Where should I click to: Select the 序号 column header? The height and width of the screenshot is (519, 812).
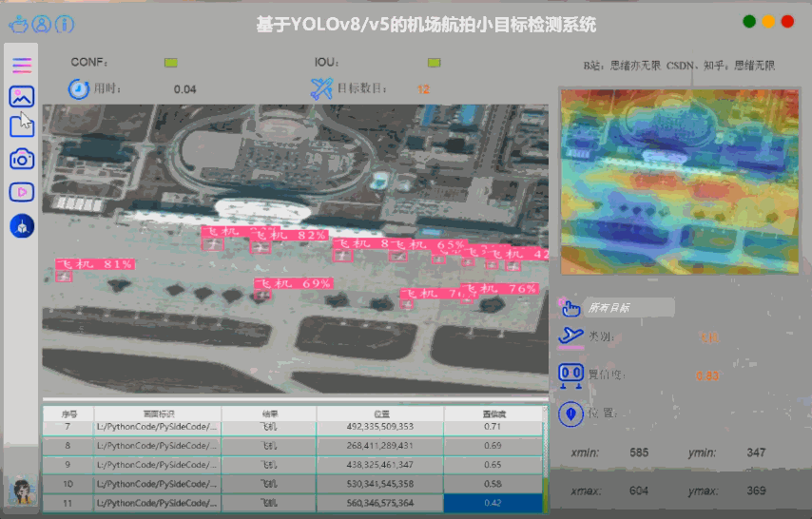pyautogui.click(x=68, y=413)
